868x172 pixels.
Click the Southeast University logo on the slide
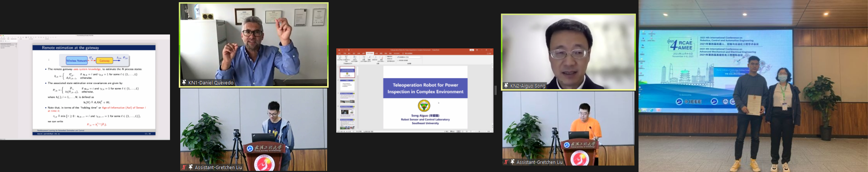point(424,106)
